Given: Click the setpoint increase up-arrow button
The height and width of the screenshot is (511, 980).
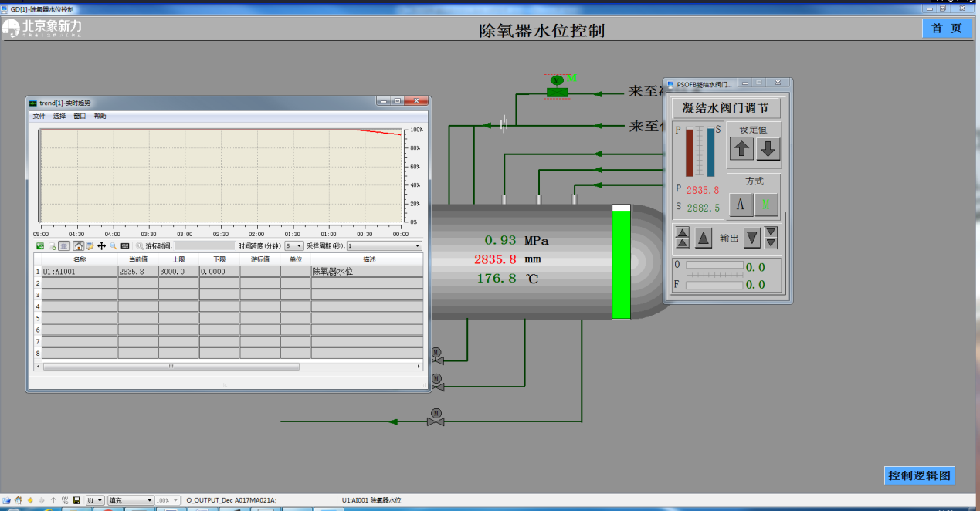Looking at the screenshot, I should (742, 149).
